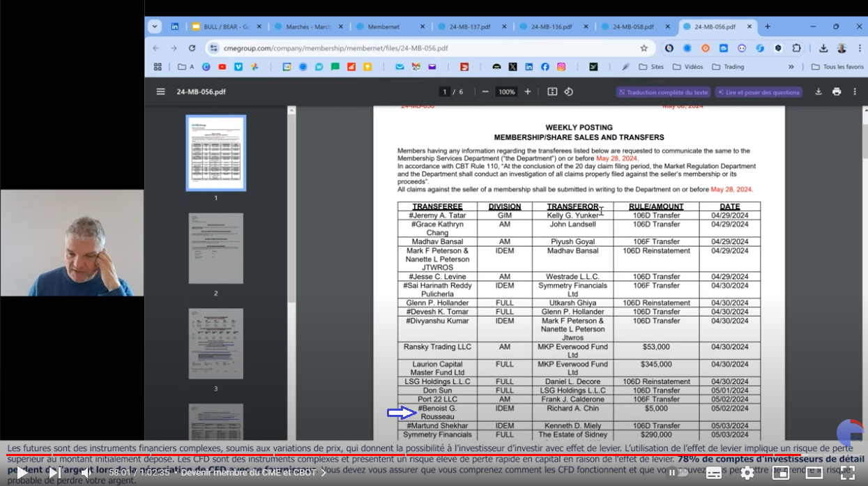Open the pinned LinkedIn tab
868x486 pixels.
pyautogui.click(x=174, y=26)
